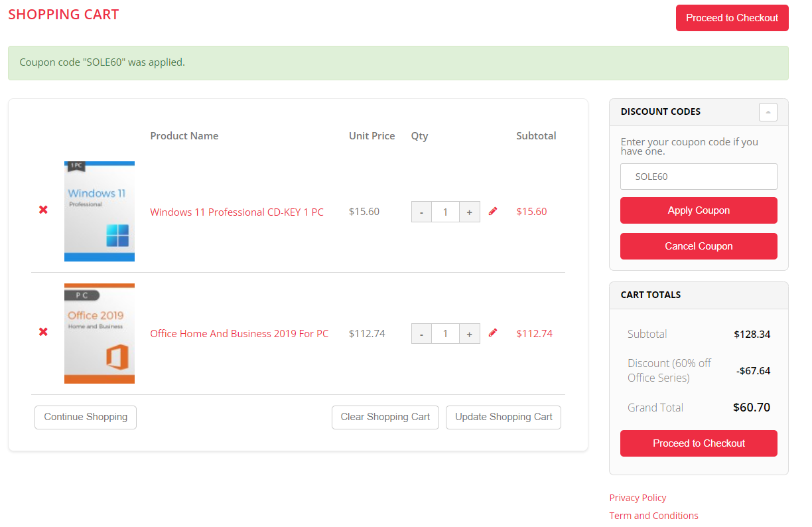Screen dimensions: 812x527
Task: Click the Office 2019 product thumbnail
Action: [x=100, y=334]
